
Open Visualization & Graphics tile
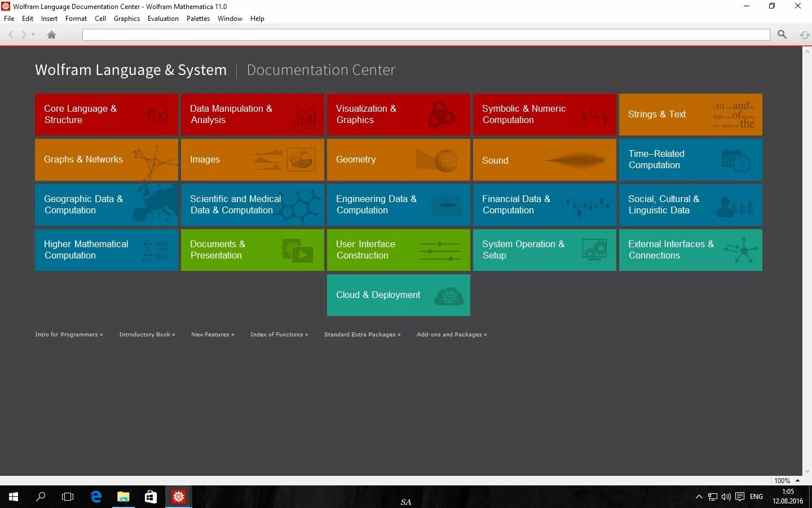(399, 115)
